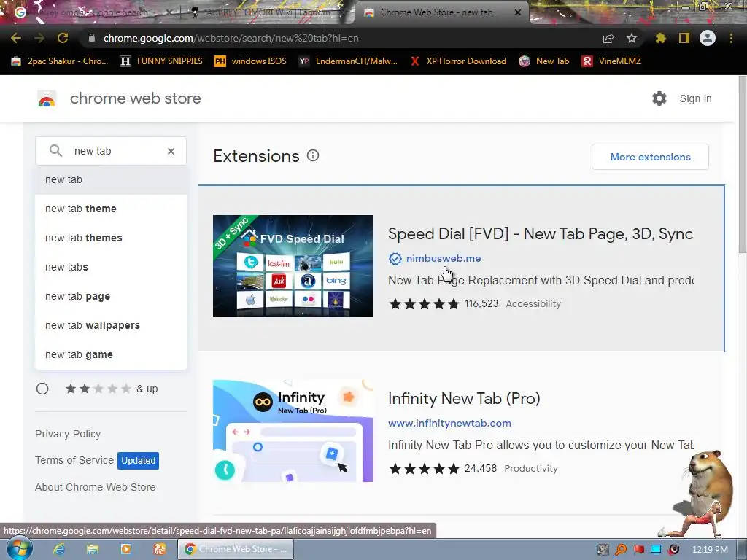This screenshot has width=747, height=560.
Task: Click the FVD Speed Dial thumbnail
Action: click(x=293, y=266)
